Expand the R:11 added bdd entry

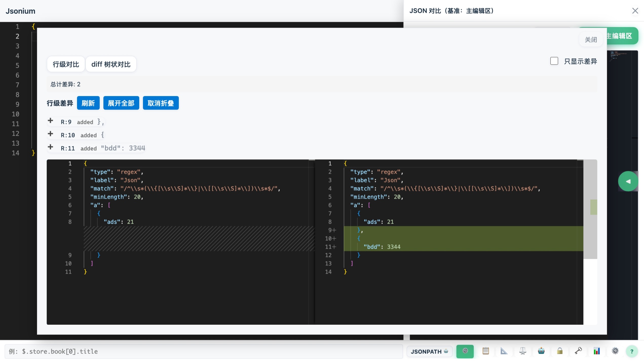coord(50,147)
